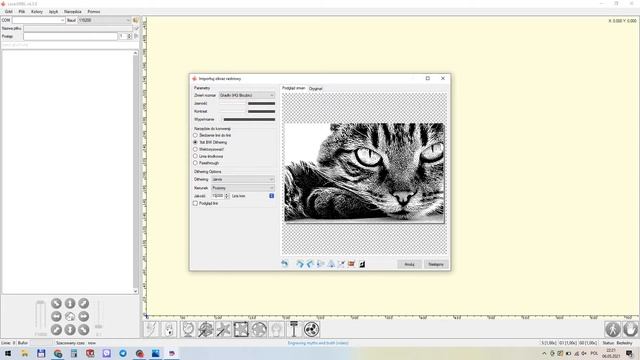Select the crop tool below preview
The width and height of the screenshot is (640, 360).
coord(341,264)
